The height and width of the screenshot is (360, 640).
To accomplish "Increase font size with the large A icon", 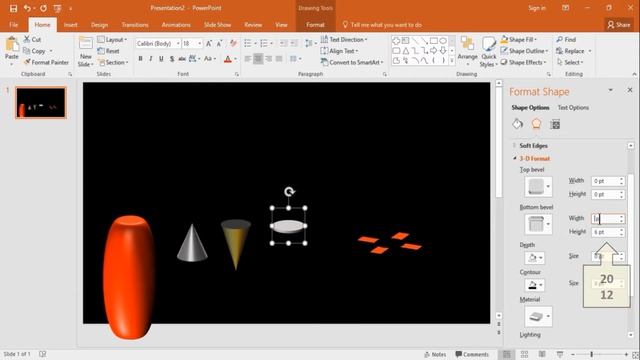I will pyautogui.click(x=209, y=43).
